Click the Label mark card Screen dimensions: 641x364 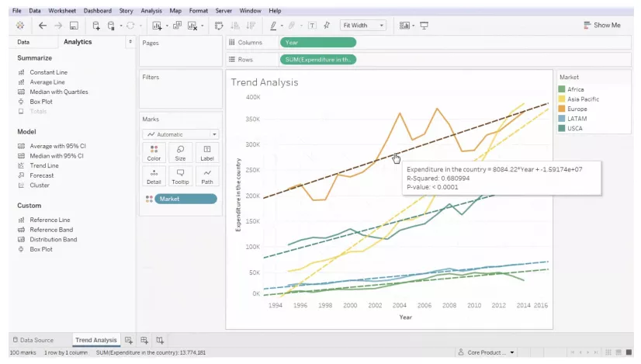(207, 153)
